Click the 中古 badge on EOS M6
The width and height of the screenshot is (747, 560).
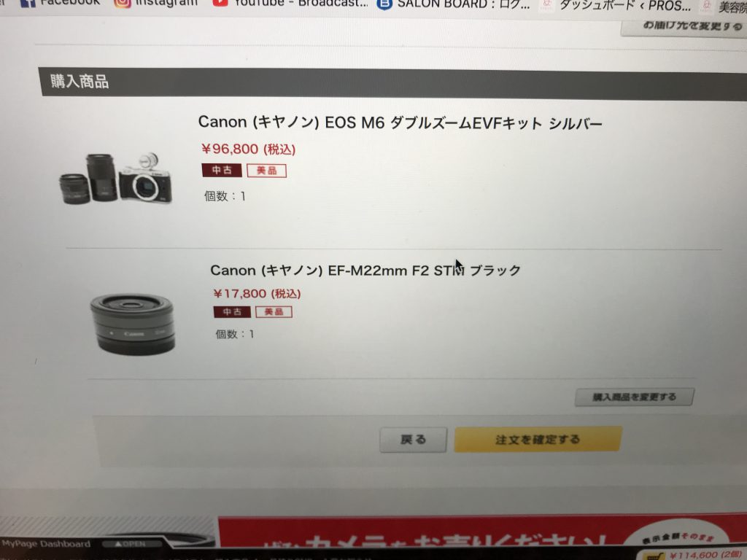click(x=222, y=170)
